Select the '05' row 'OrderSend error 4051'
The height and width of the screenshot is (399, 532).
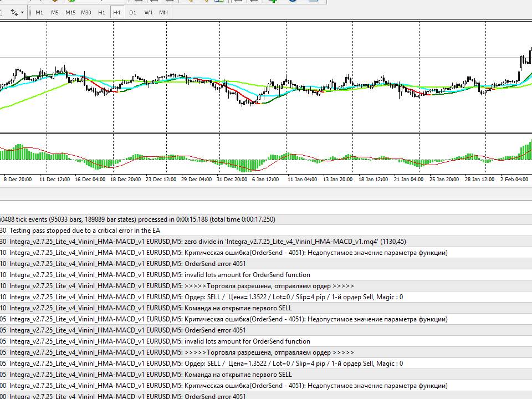[x=266, y=330]
